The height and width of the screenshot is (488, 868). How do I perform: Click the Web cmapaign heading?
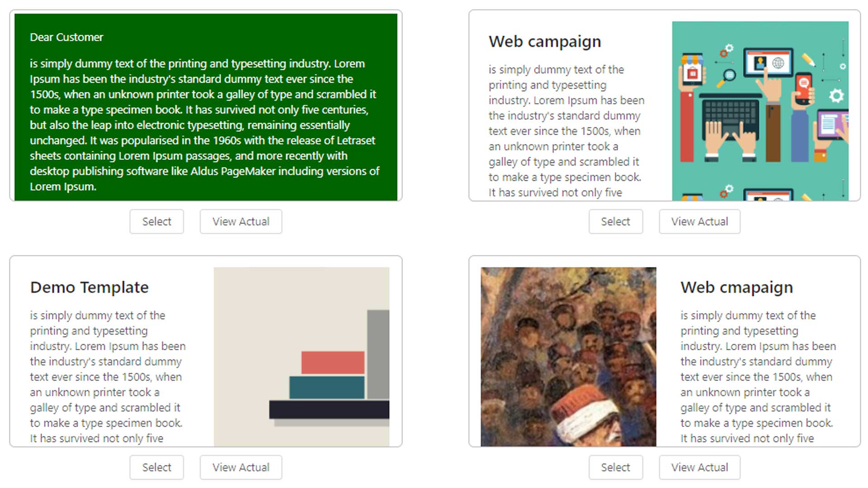tap(736, 287)
